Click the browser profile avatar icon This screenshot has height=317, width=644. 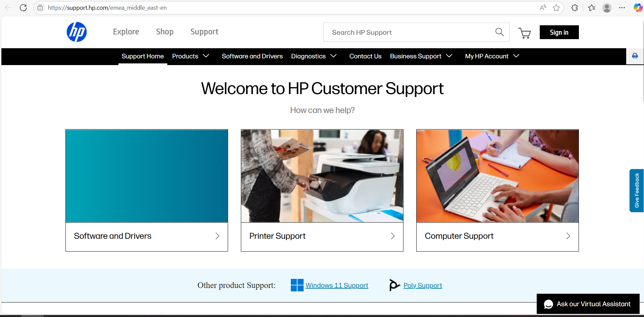pos(607,8)
